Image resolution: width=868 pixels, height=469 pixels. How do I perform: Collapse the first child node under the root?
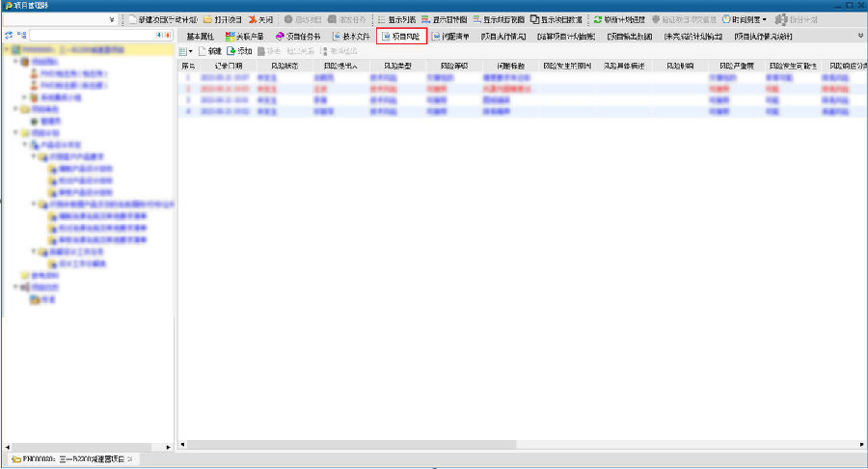[16, 61]
